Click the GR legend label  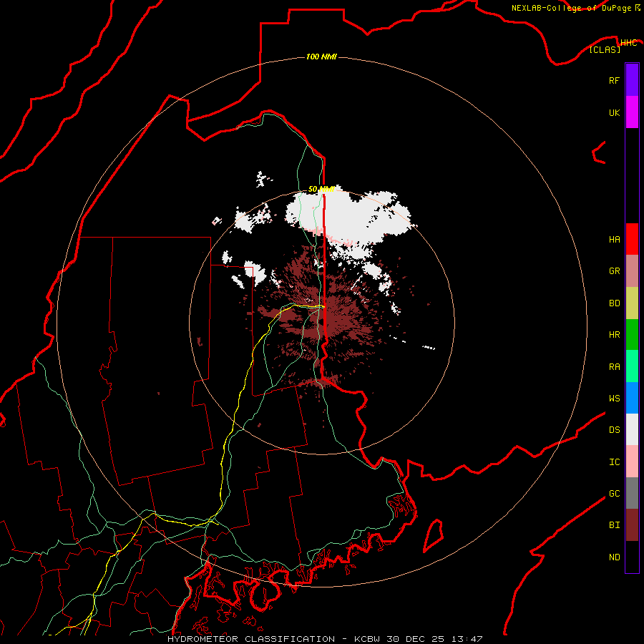click(x=614, y=271)
